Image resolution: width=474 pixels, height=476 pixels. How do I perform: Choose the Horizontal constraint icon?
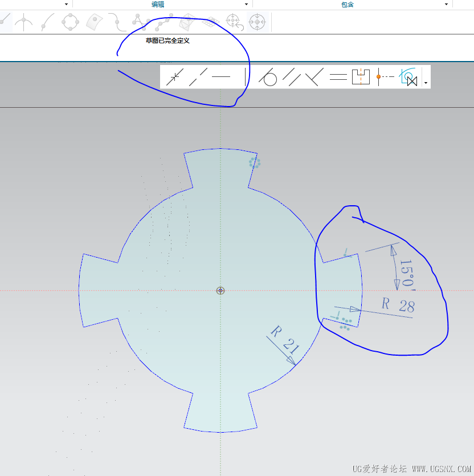(x=220, y=76)
